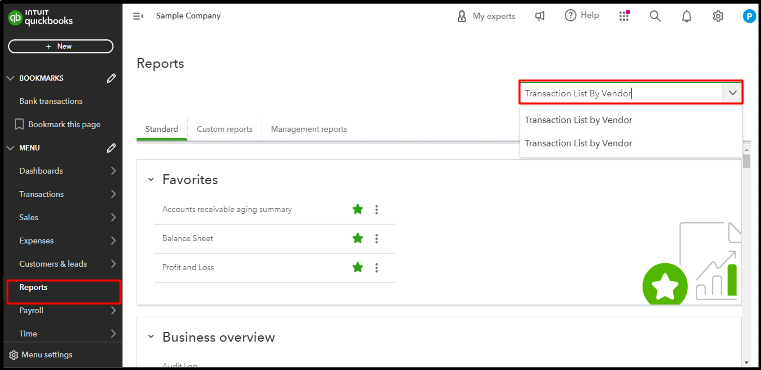The height and width of the screenshot is (370, 761).
Task: Collapse the navigation menu with hamburger icon
Action: 138,16
